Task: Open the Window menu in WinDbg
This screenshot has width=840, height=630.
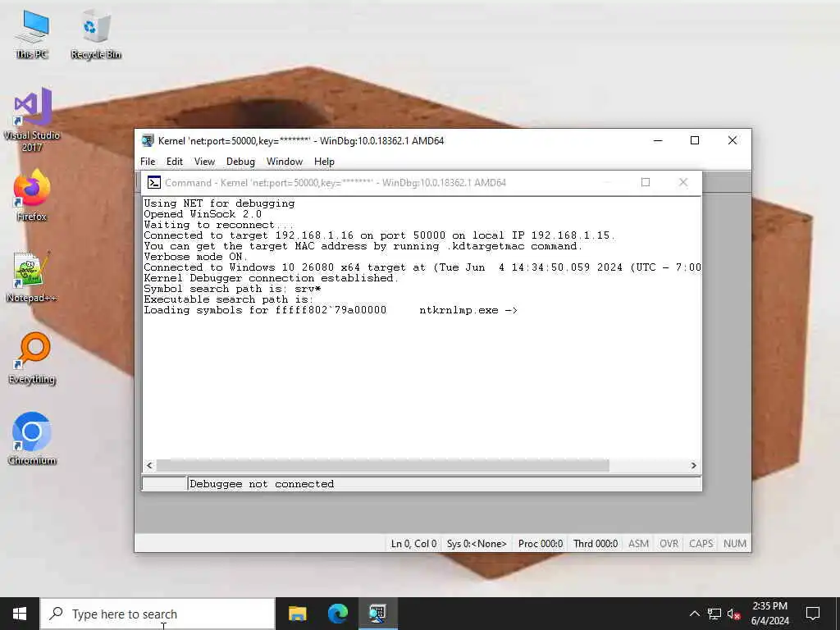Action: tap(285, 162)
